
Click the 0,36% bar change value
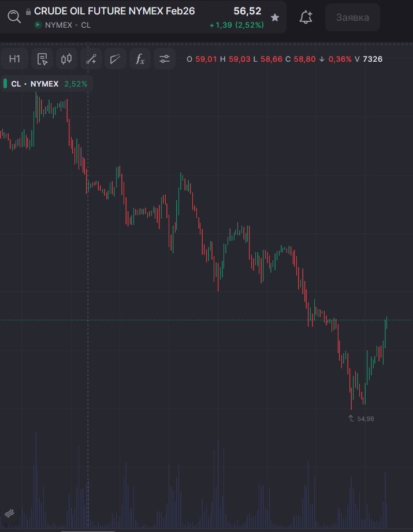pyautogui.click(x=340, y=59)
